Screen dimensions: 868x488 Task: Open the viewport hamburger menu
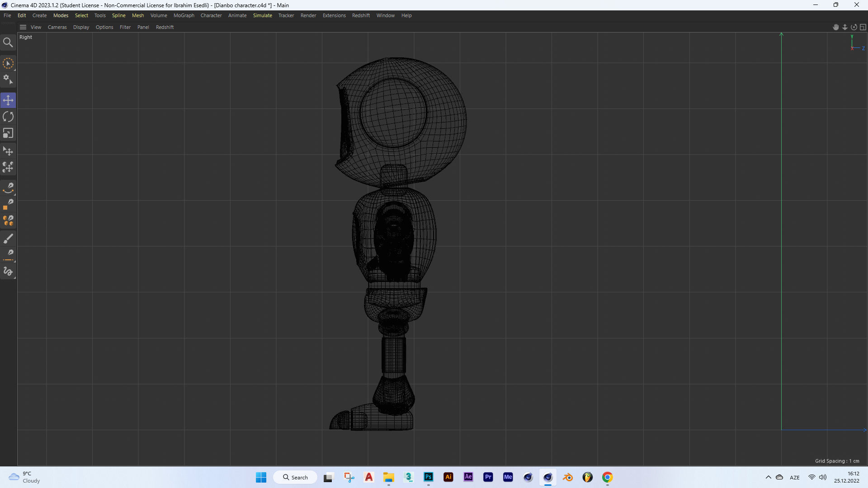pyautogui.click(x=23, y=27)
